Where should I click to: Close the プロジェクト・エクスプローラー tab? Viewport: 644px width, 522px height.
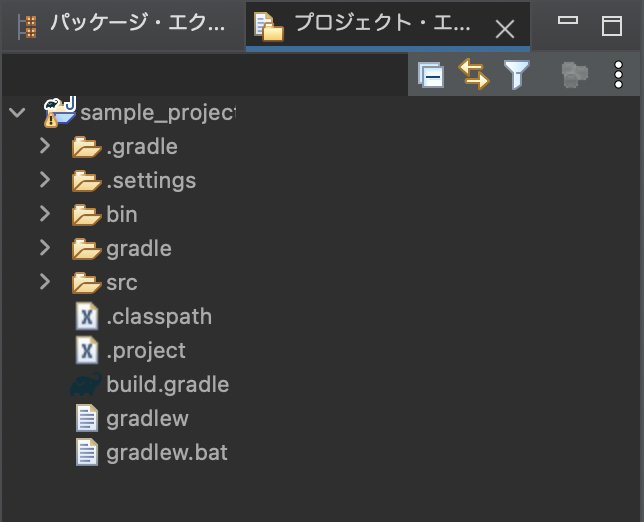pos(505,29)
